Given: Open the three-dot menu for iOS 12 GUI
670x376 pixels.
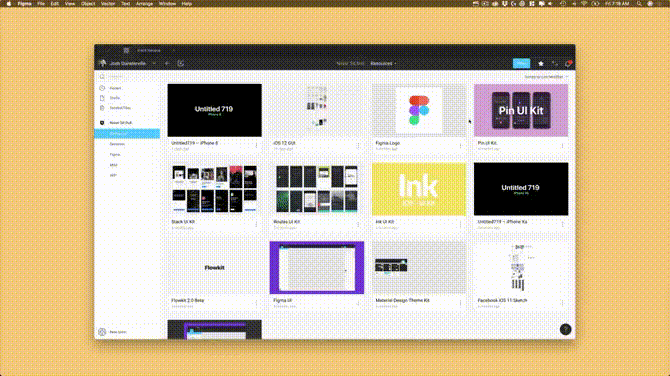Looking at the screenshot, I should (358, 146).
